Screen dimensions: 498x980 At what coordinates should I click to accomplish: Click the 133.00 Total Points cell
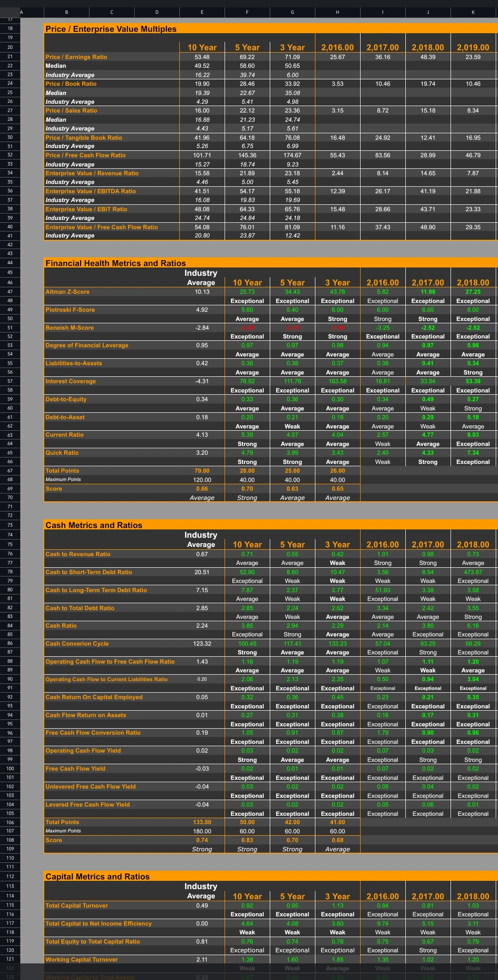[202, 822]
